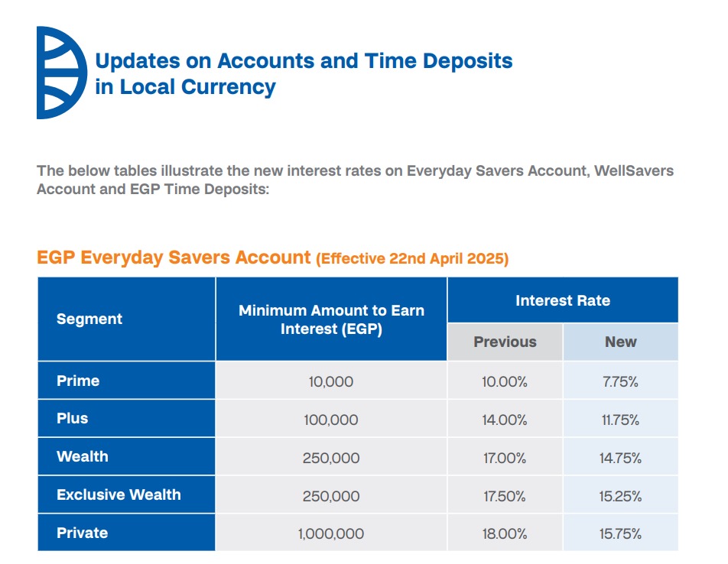
Task: Select the 'Private' segment row label
Action: point(82,533)
